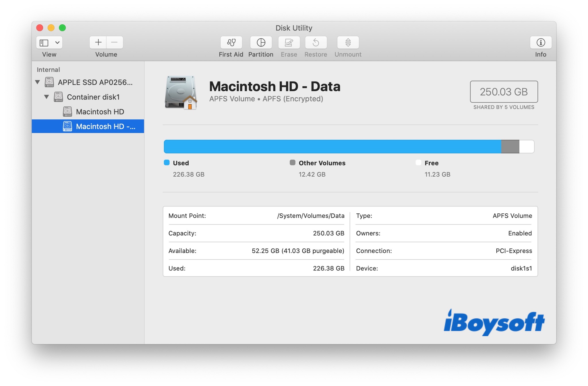Unmount the Macintosh HD - Data volume
The height and width of the screenshot is (386, 588).
click(348, 42)
